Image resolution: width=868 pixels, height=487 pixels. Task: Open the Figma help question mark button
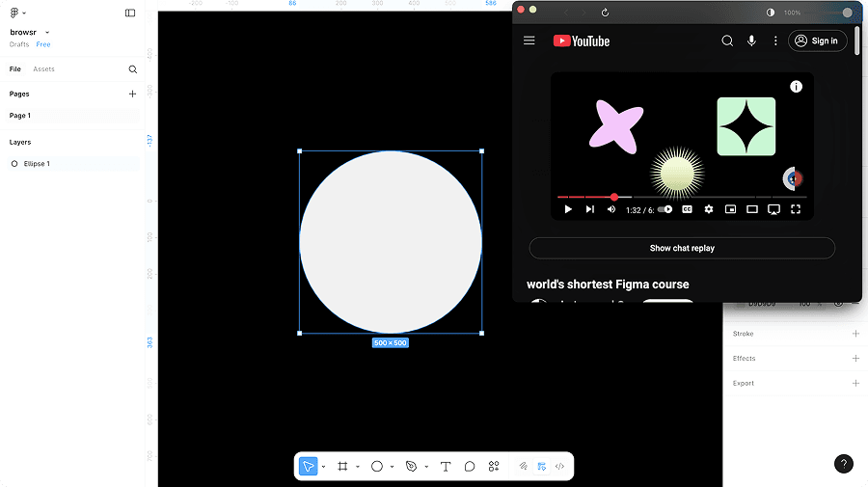[x=844, y=464]
